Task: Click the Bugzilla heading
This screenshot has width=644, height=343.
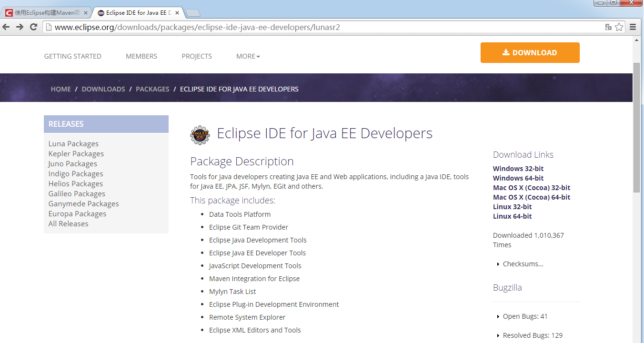Action: (x=507, y=288)
